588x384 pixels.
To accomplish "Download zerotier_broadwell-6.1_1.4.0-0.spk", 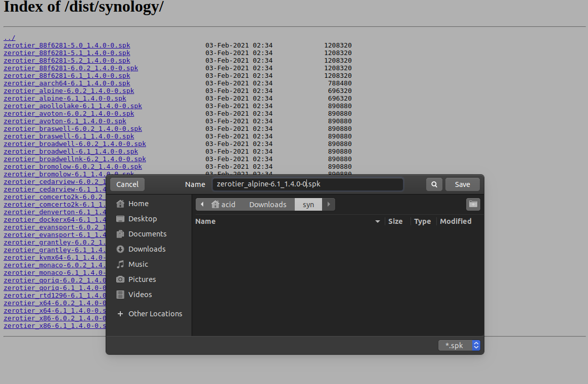I will point(71,152).
